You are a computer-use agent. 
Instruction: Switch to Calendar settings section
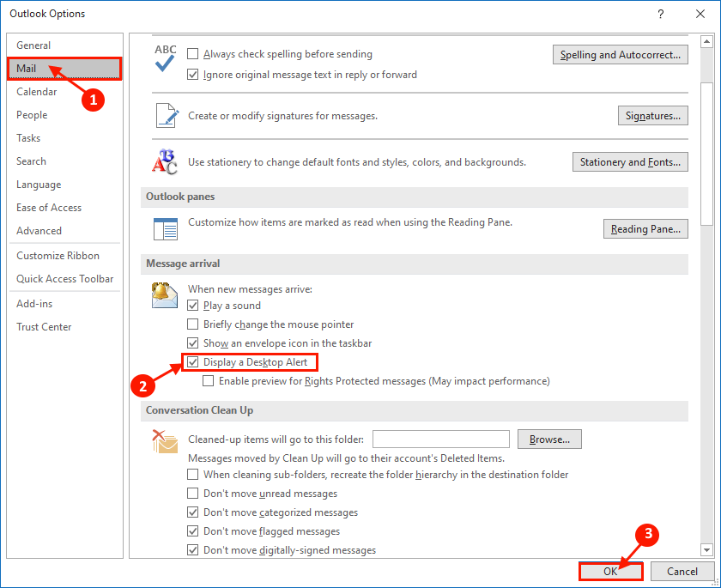[x=37, y=91]
